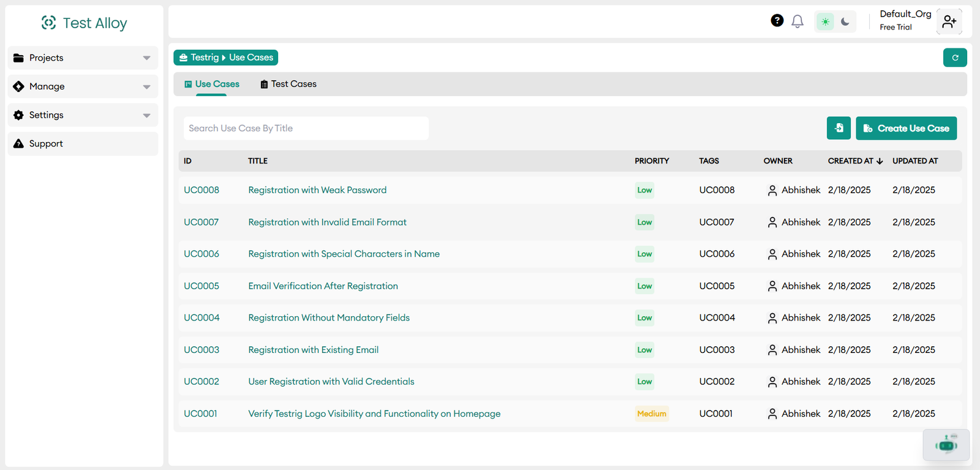This screenshot has height=470, width=980.
Task: Sort by Created At arrow
Action: point(880,161)
